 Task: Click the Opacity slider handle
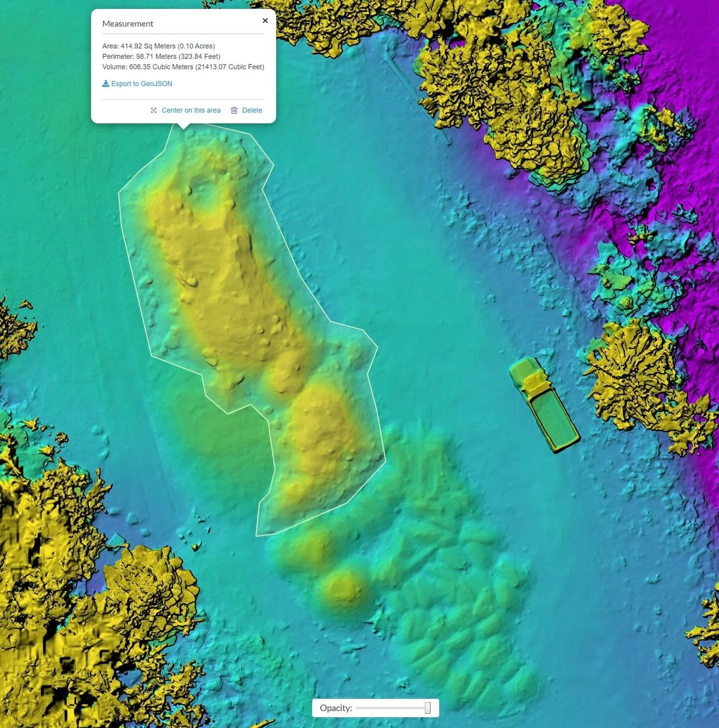(428, 708)
